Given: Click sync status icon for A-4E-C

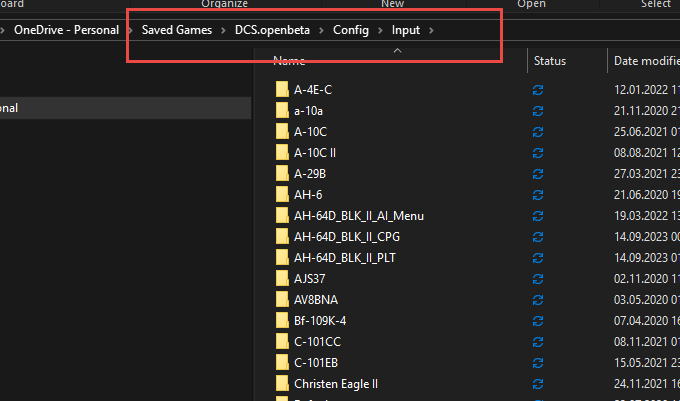Looking at the screenshot, I should tap(538, 90).
